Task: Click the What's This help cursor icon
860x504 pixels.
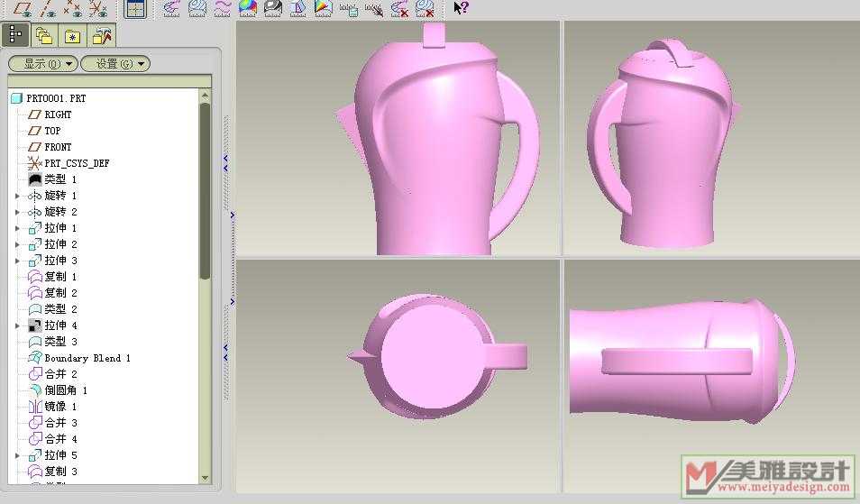Action: point(461,9)
